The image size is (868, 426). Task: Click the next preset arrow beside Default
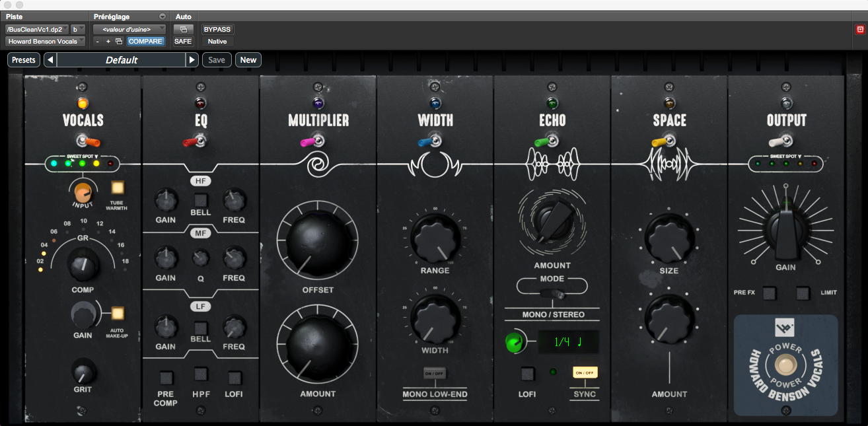pyautogui.click(x=192, y=59)
